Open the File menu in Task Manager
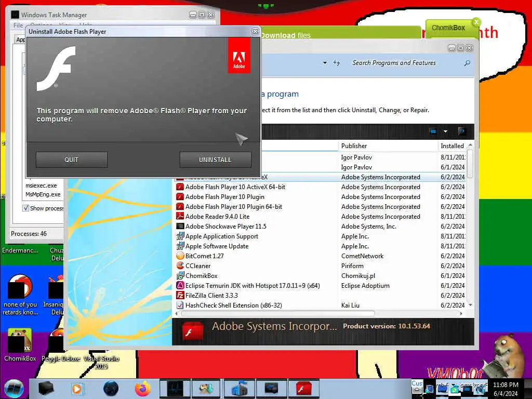The width and height of the screenshot is (532, 399). click(x=18, y=25)
